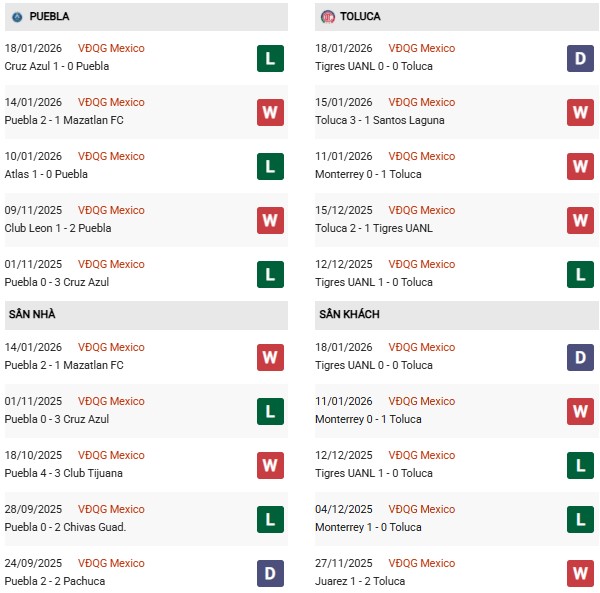Viewport: 600px width, 593px height.
Task: Open the Atlas 1 - 0 Puebla match
Action: 46,174
